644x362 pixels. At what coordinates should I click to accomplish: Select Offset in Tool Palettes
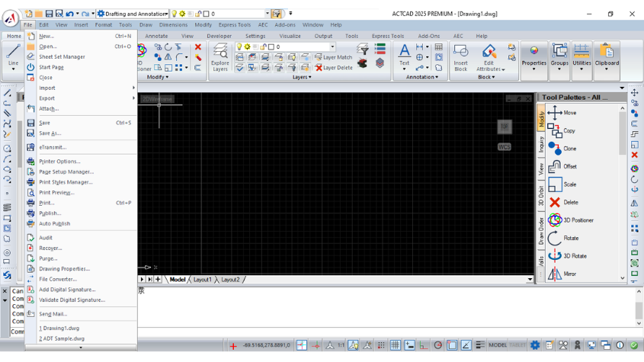(562, 166)
